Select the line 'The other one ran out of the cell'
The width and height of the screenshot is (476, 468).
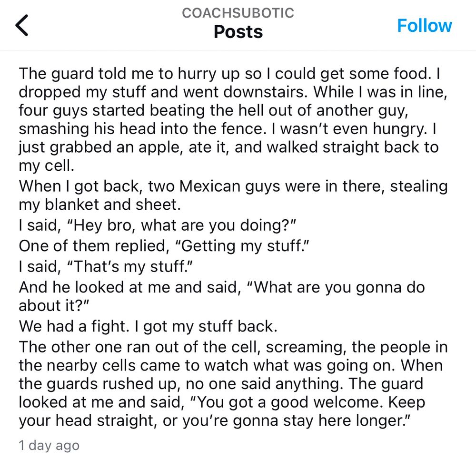click(233, 347)
